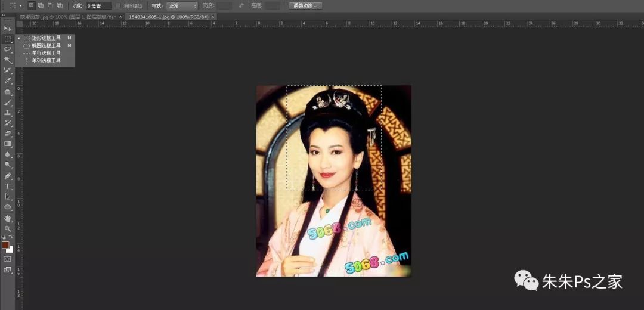The image size is (644, 310).
Task: Click the height (高度) input field
Action: coord(273,6)
